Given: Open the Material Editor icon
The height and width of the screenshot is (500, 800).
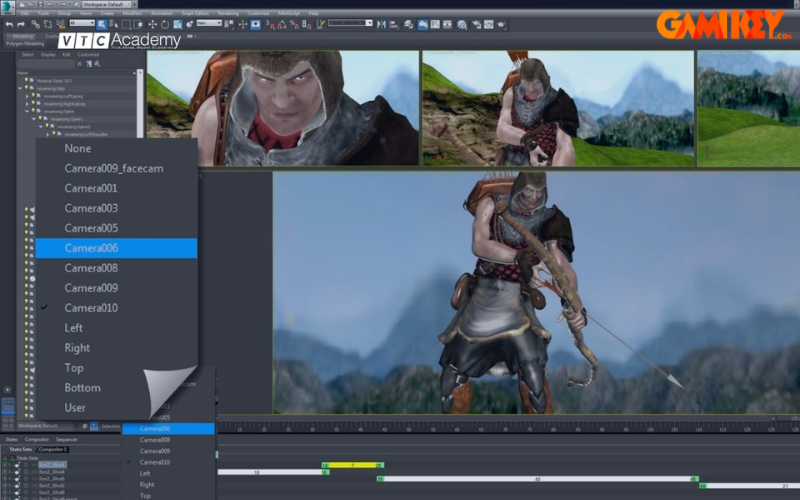Looking at the screenshot, I should (462, 24).
